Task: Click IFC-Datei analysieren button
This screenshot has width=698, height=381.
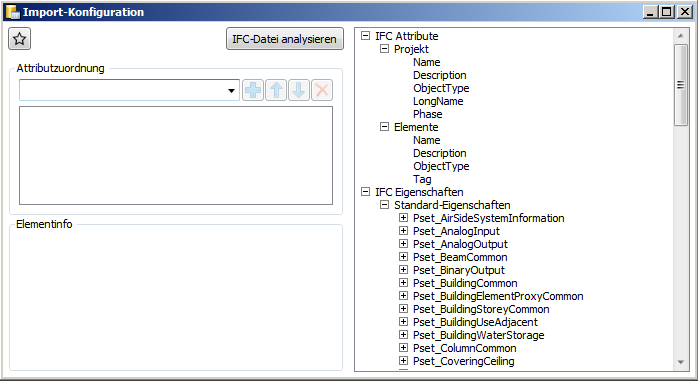Action: tap(285, 39)
